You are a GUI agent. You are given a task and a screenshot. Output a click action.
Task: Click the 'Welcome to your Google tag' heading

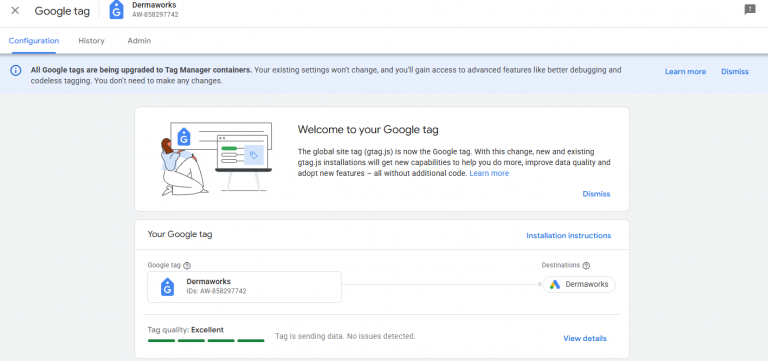pos(368,130)
